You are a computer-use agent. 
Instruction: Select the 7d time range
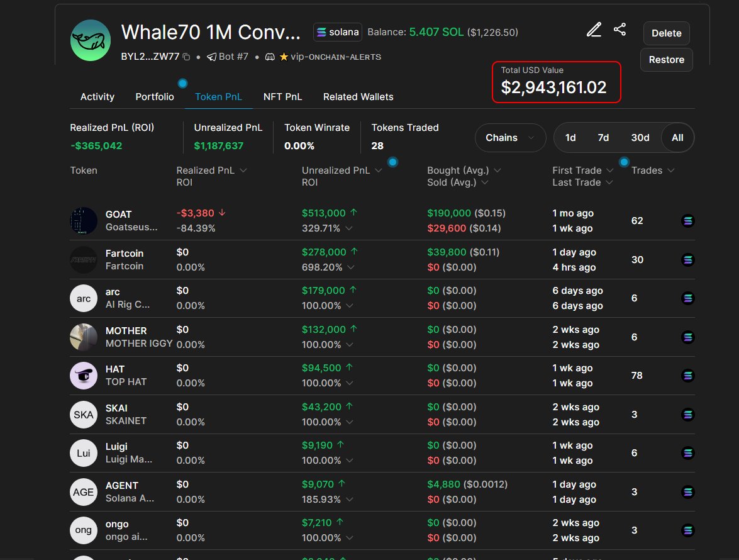coord(603,138)
